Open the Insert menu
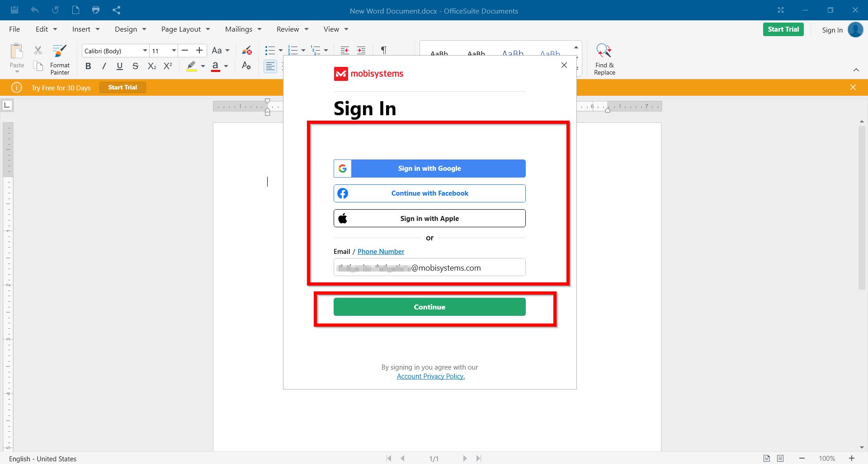Viewport: 868px width, 464px height. [x=86, y=29]
